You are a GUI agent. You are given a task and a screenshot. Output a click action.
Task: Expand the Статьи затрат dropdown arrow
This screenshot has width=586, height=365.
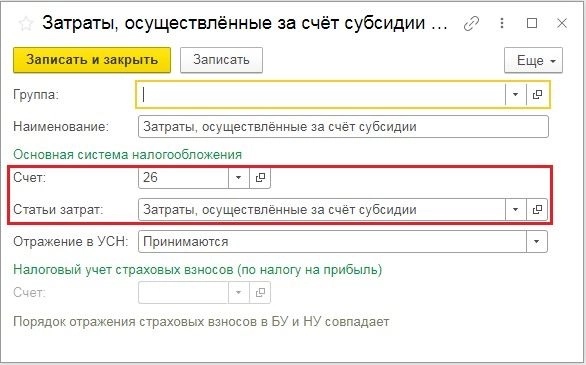pyautogui.click(x=515, y=210)
